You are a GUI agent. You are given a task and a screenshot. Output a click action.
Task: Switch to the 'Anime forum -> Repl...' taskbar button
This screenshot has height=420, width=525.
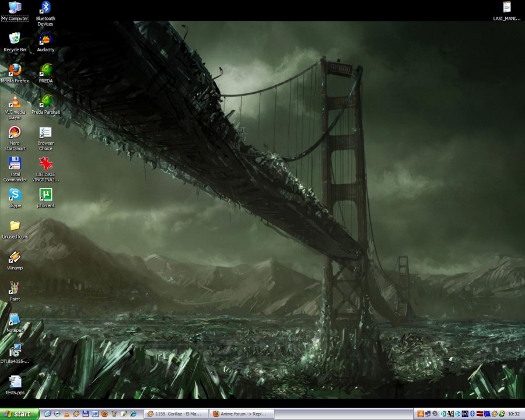pyautogui.click(x=242, y=414)
